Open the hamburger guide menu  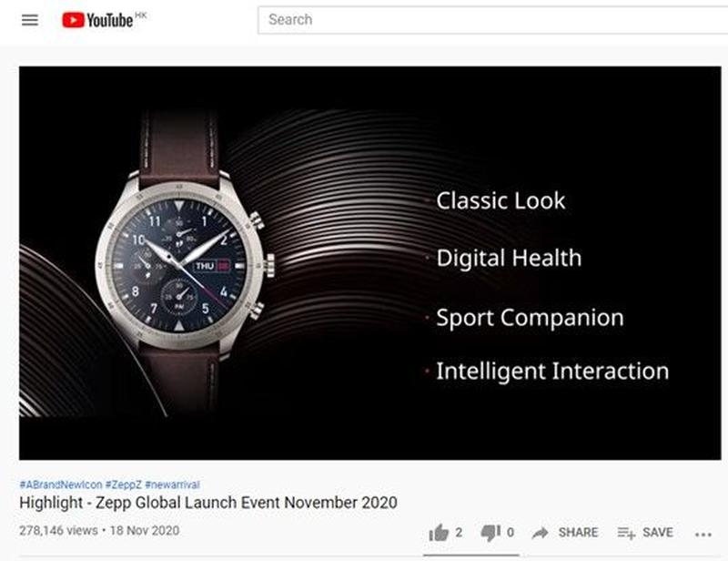(30, 20)
